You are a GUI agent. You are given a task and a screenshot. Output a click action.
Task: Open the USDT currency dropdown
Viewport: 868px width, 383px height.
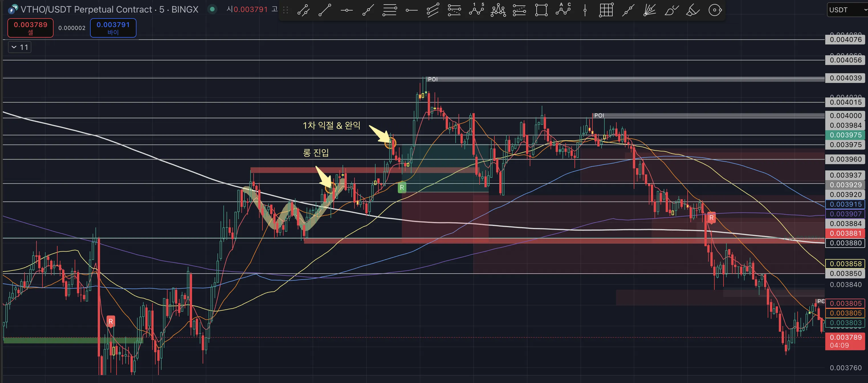(x=847, y=10)
